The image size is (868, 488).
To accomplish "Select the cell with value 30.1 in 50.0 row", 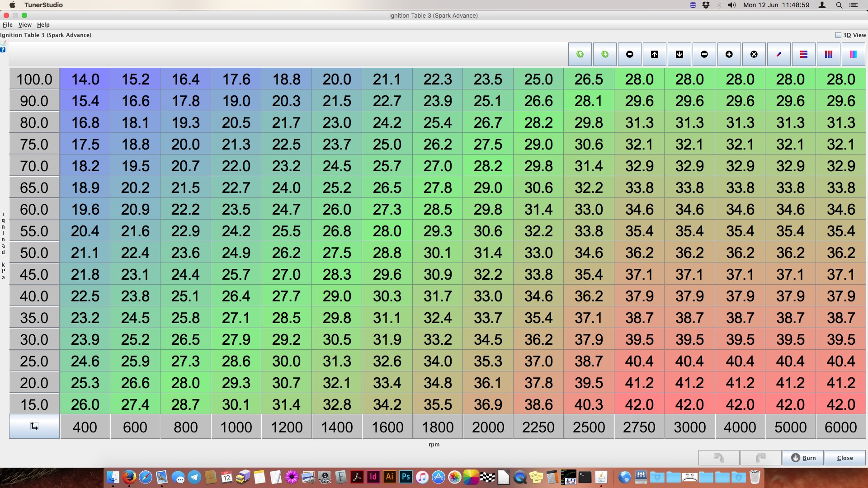I will 438,253.
